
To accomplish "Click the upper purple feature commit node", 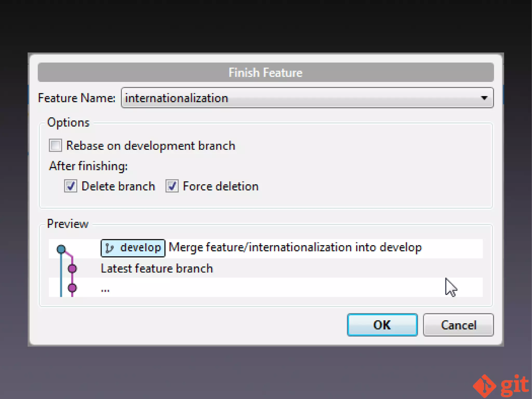I will coord(72,268).
